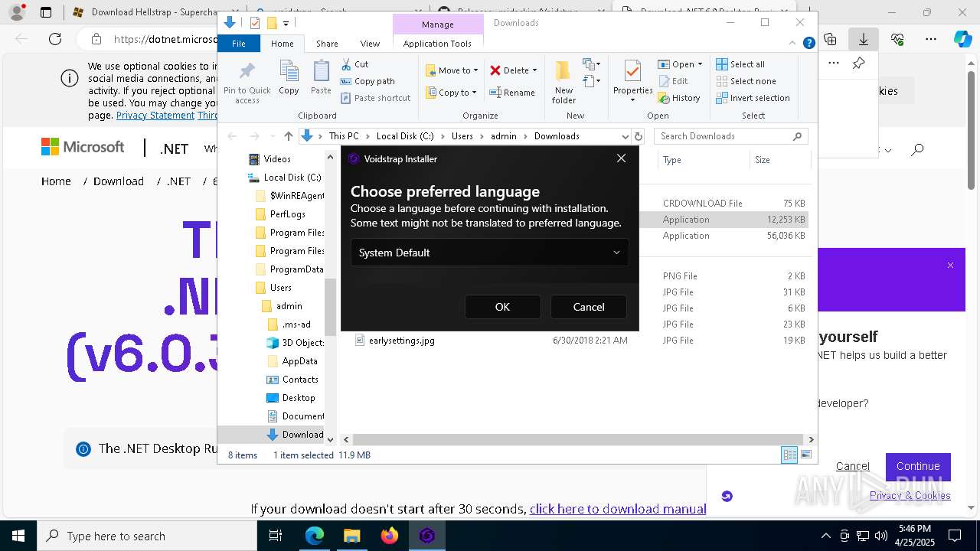
Task: Click the Pin to Quick access icon
Action: coord(247,82)
